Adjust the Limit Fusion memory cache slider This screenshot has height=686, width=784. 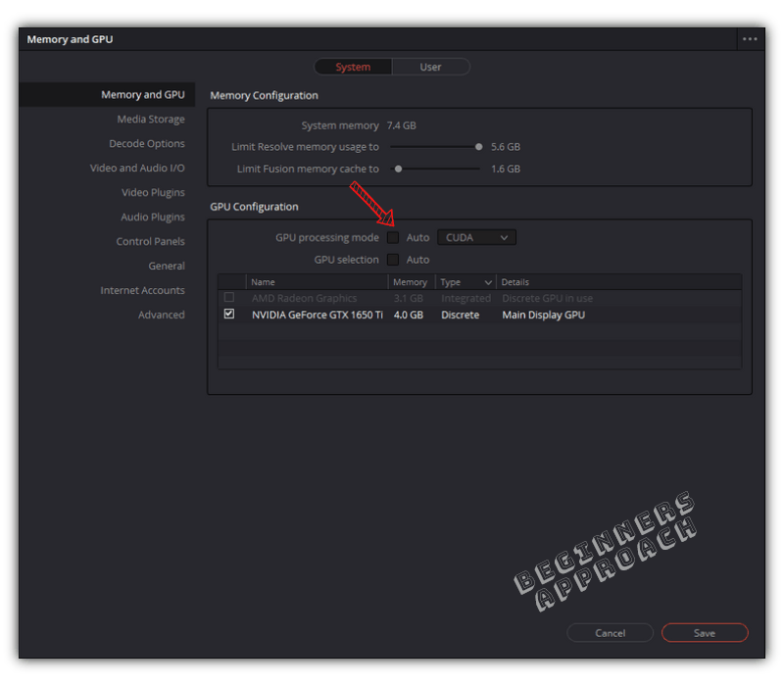(398, 169)
